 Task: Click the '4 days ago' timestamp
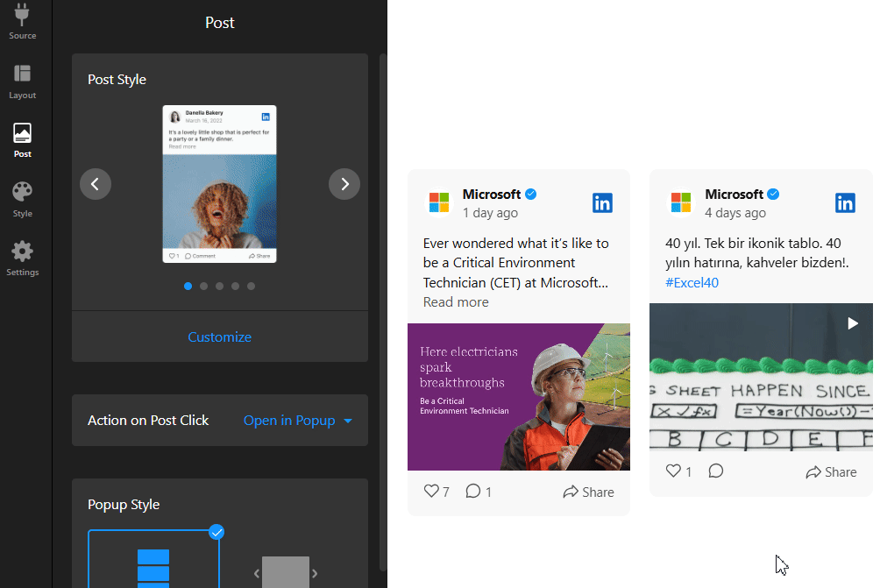pyautogui.click(x=735, y=213)
